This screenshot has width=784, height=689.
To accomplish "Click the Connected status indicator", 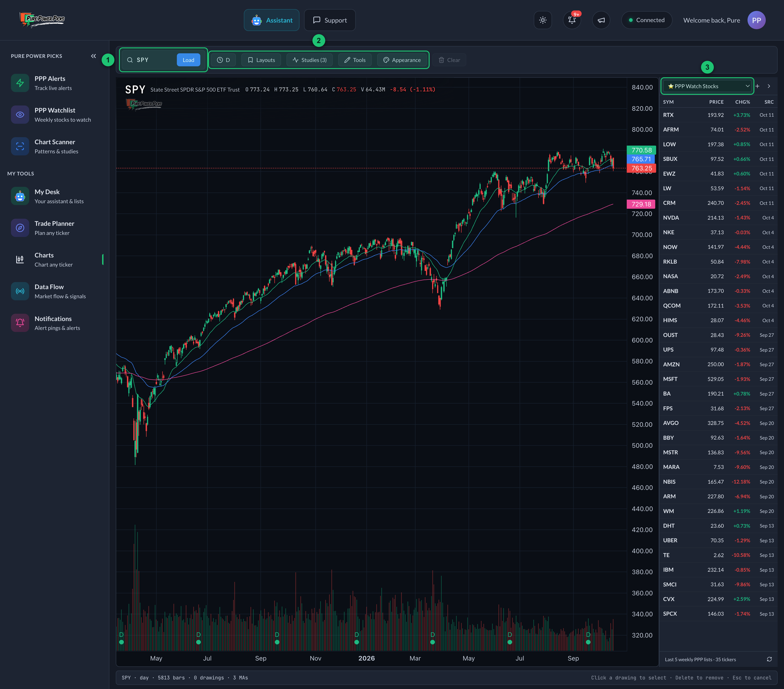I will 646,20.
